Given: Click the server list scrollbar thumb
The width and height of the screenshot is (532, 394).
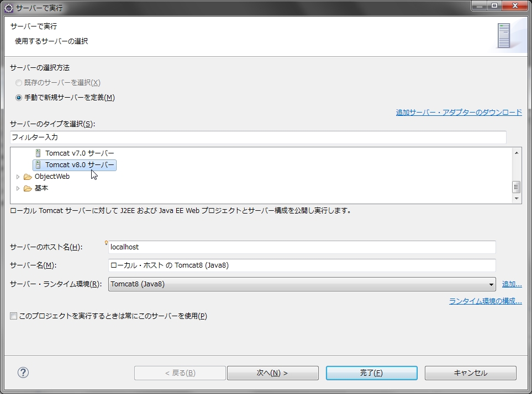Looking at the screenshot, I should click(x=517, y=187).
